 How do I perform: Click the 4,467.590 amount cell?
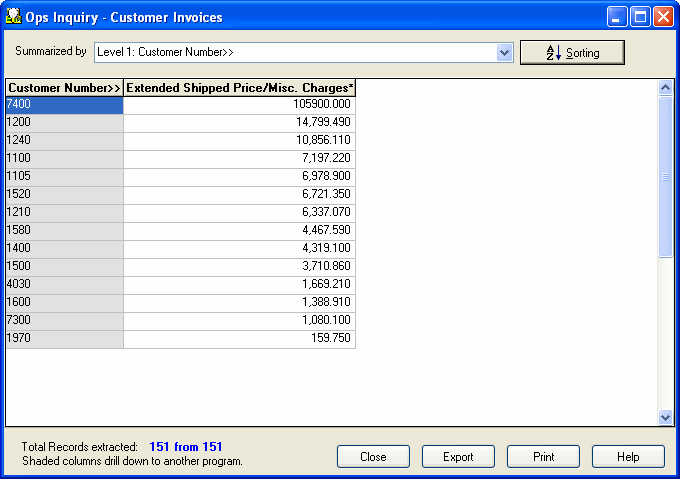point(240,231)
